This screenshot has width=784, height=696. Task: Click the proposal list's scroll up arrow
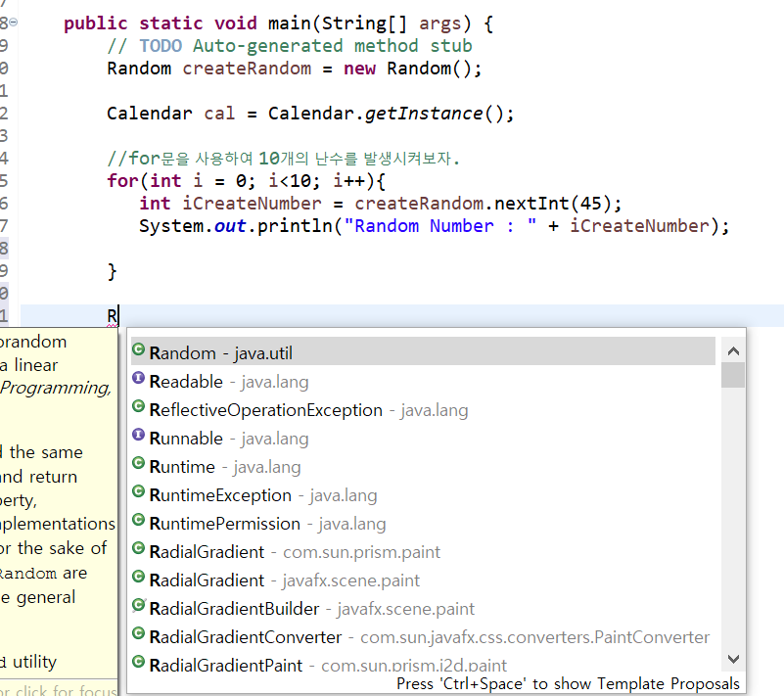coord(732,351)
